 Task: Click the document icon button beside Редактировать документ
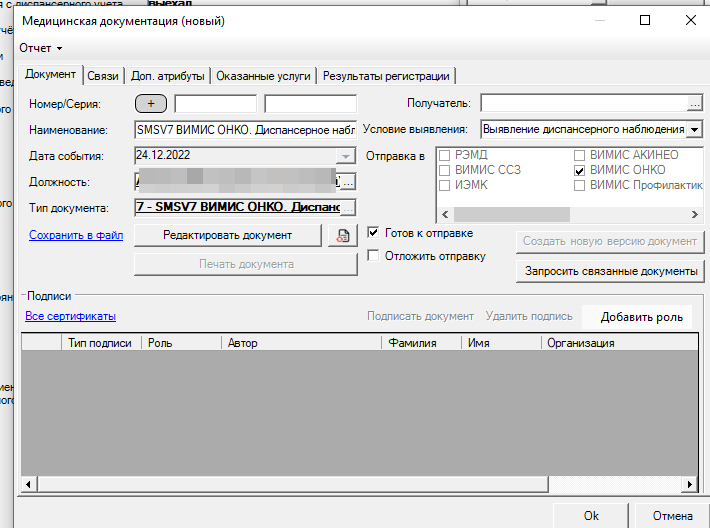[x=342, y=235]
